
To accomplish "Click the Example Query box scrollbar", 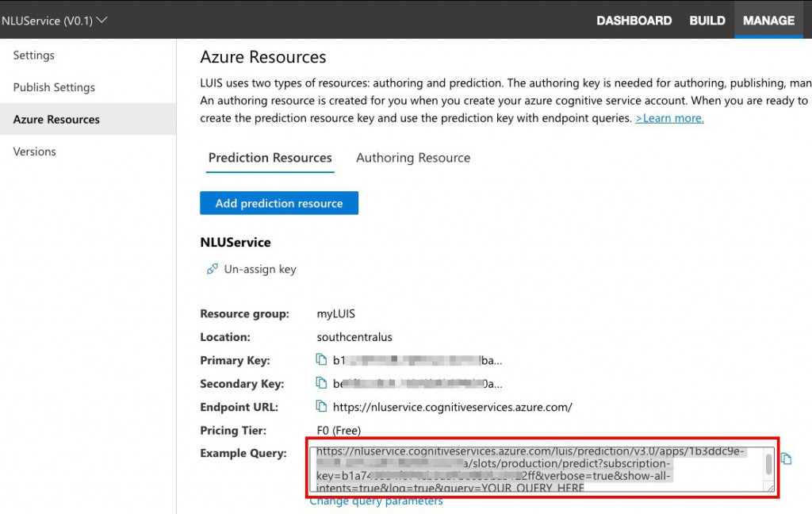I will click(x=768, y=464).
